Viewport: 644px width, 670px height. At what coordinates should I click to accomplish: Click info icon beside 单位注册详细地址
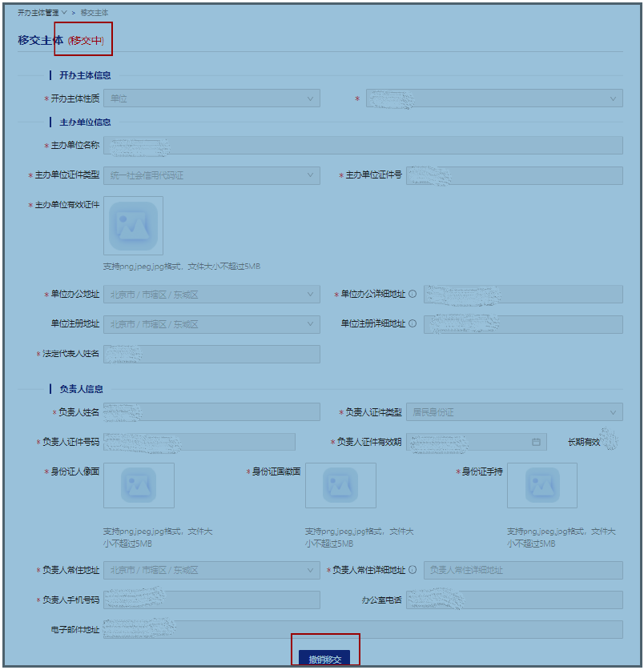(413, 324)
